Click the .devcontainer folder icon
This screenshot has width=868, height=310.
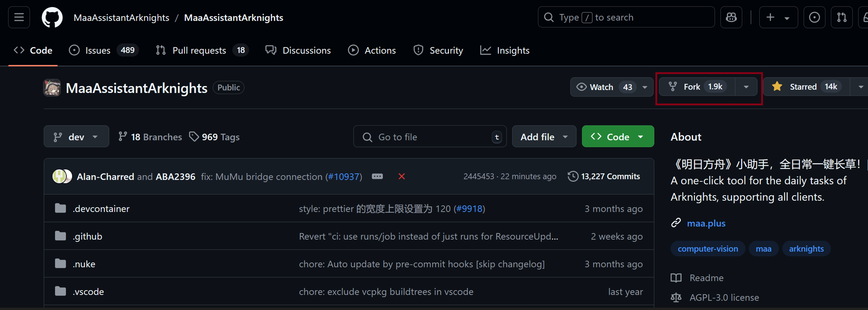[61, 208]
